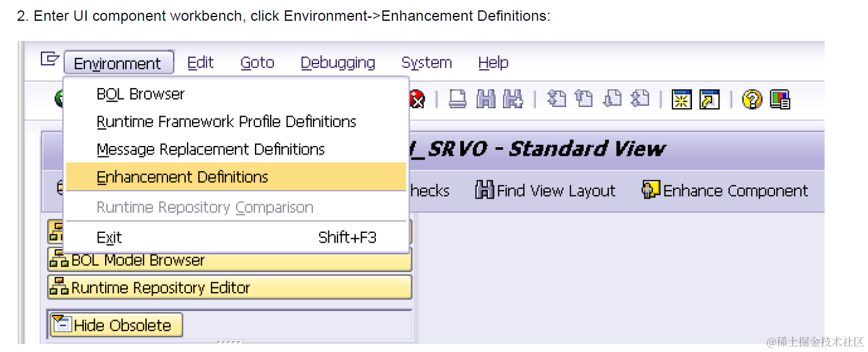This screenshot has width=868, height=352.
Task: Click the greyed Runtime Repository Comparison entry
Action: pyautogui.click(x=236, y=207)
